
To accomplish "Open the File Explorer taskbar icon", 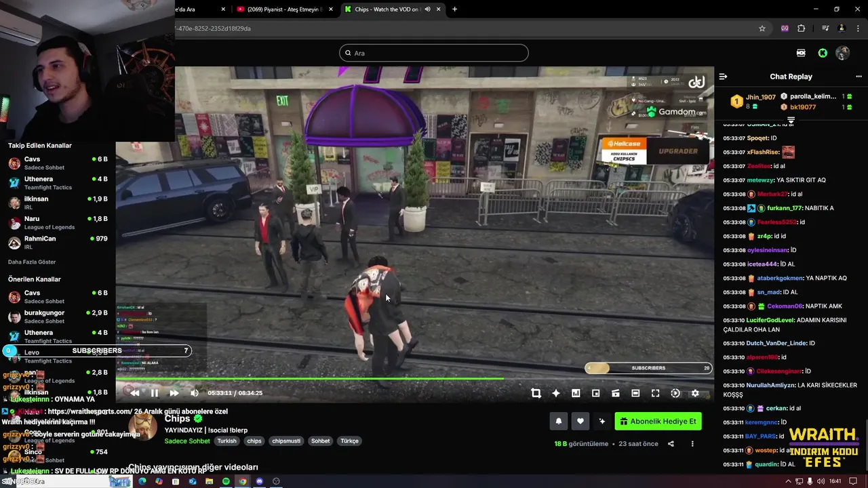I will 209,481.
